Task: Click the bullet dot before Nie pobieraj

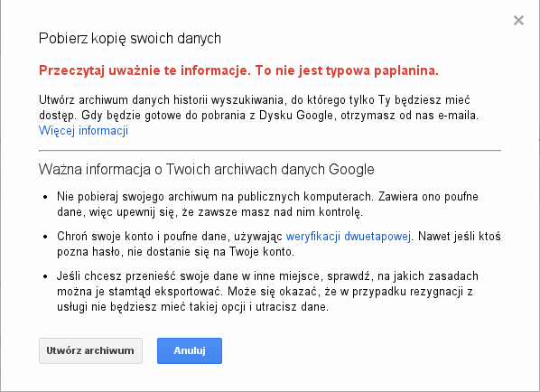Action: [x=45, y=197]
